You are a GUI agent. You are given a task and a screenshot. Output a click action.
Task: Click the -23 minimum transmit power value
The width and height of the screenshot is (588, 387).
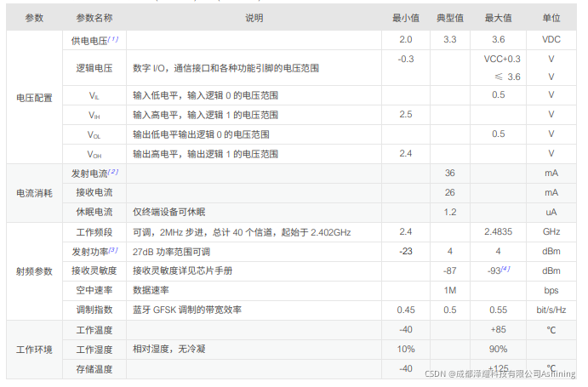click(405, 251)
